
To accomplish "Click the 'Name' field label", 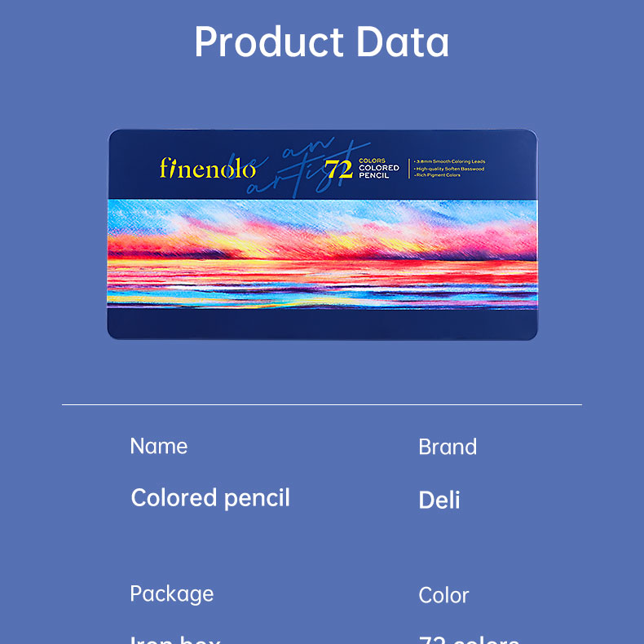I will pos(159,446).
